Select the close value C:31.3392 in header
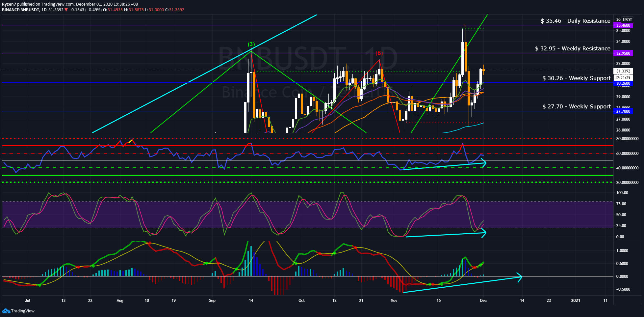Viewport: 644px width, 317px height. coord(174,10)
